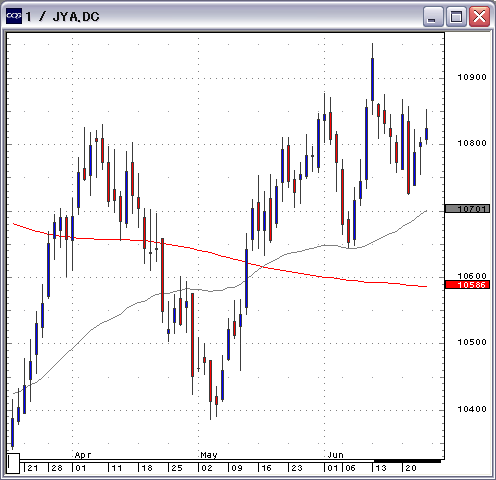
Task: Click the May month label
Action: click(209, 455)
